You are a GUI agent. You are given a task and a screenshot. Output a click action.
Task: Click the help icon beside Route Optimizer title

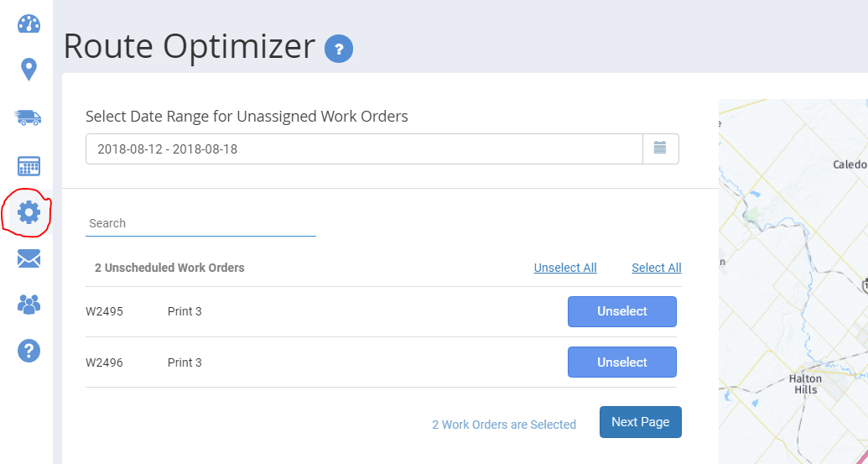coord(339,48)
